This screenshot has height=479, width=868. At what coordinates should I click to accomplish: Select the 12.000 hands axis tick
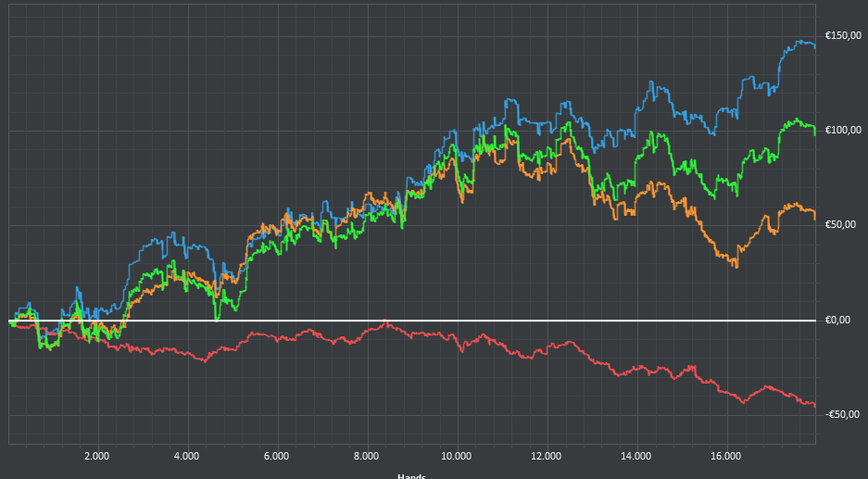pos(547,456)
